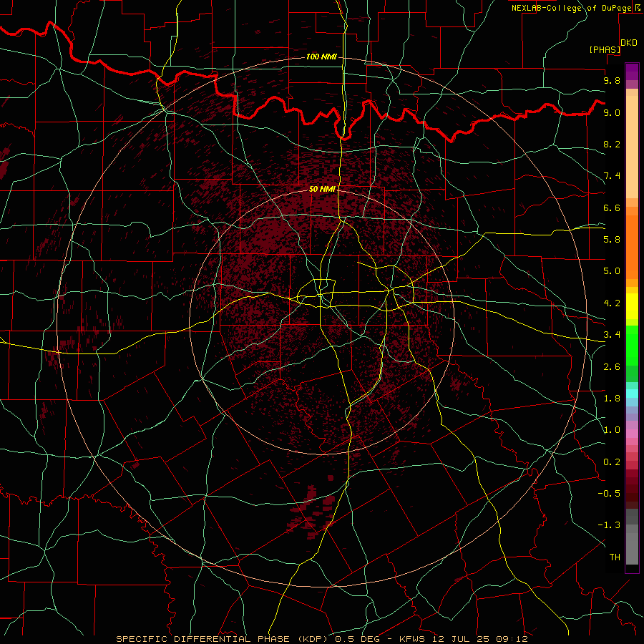This screenshot has height=644, width=644.
Task: Pick the bright green color bar segment
Action: (632, 346)
